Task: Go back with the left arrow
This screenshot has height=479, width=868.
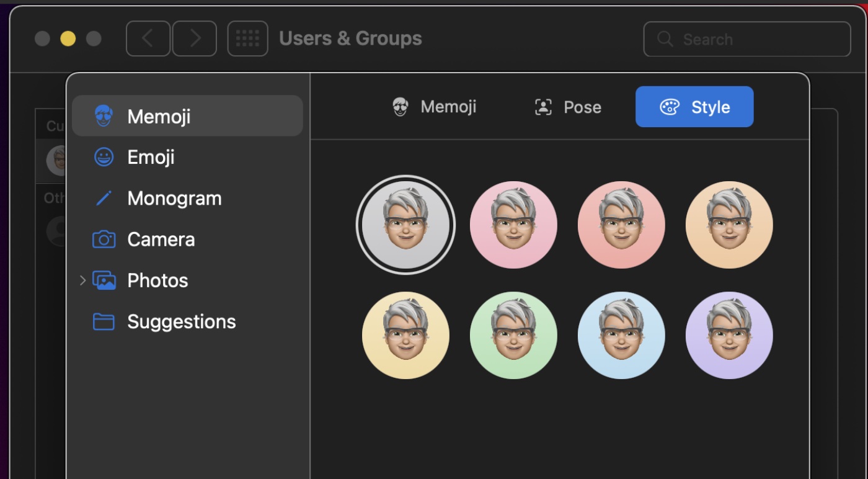Action: pyautogui.click(x=148, y=38)
